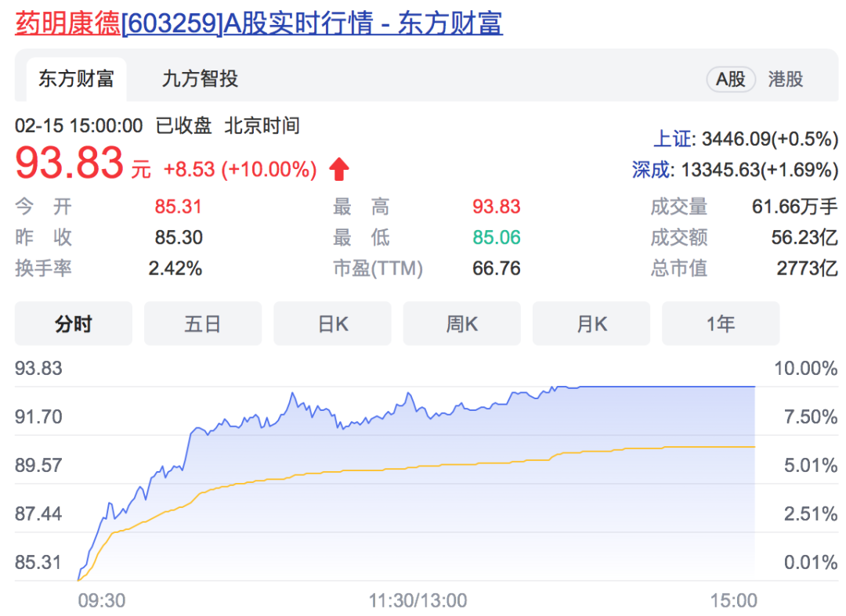846x616 pixels.
Task: Open the 药明康德 A股实时行情 title link
Action: click(258, 23)
